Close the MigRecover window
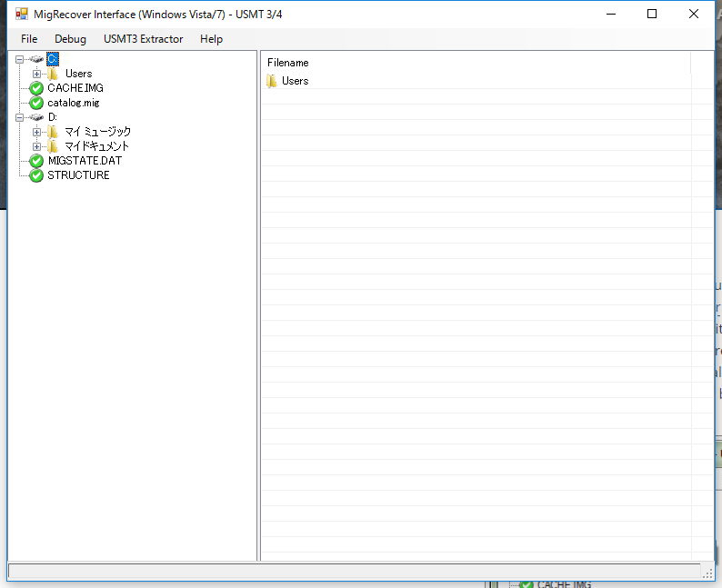This screenshot has width=722, height=588. click(x=694, y=15)
